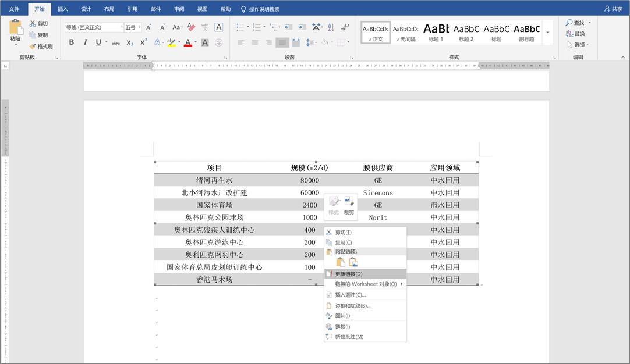Select the Format Painter (格式刷) tool

click(x=41, y=46)
